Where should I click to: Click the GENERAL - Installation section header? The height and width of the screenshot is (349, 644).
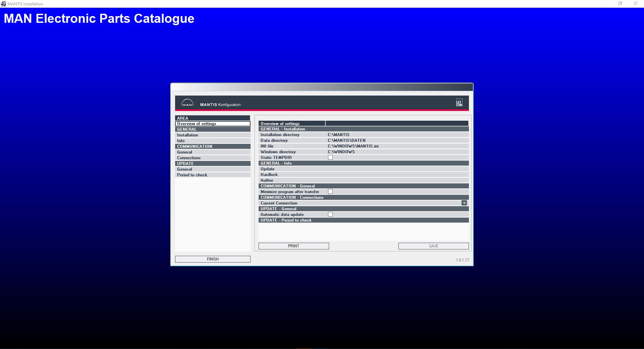point(364,129)
